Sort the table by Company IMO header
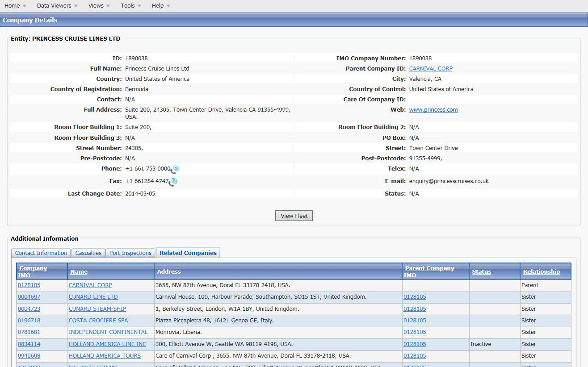588x367 pixels. point(33,271)
